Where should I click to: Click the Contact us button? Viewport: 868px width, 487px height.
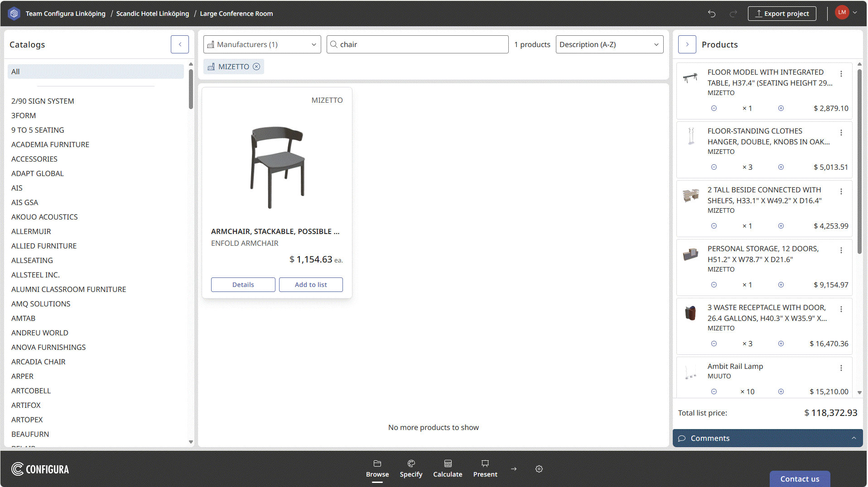pos(800,479)
